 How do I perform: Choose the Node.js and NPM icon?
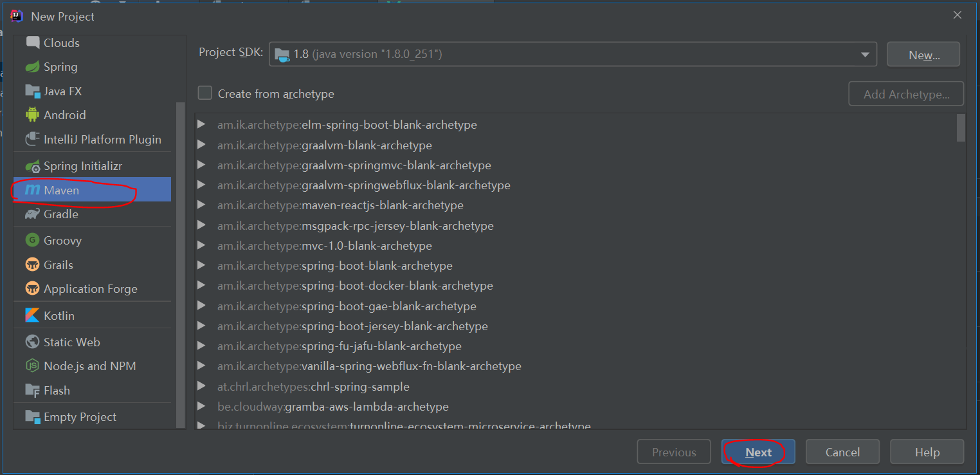32,366
